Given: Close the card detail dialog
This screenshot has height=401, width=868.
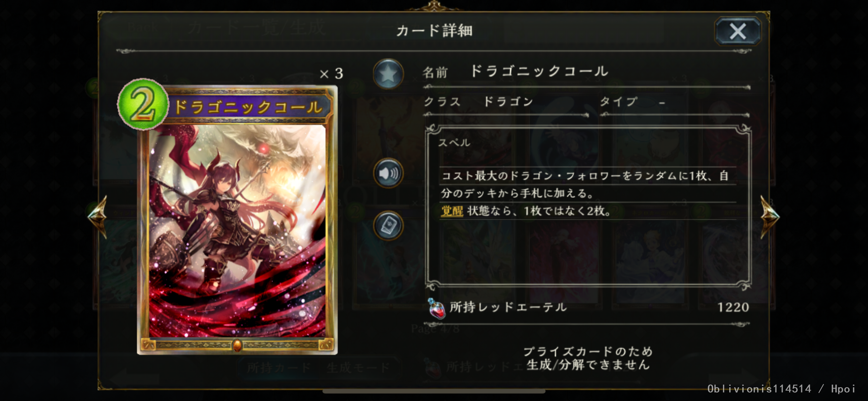Looking at the screenshot, I should tap(738, 31).
